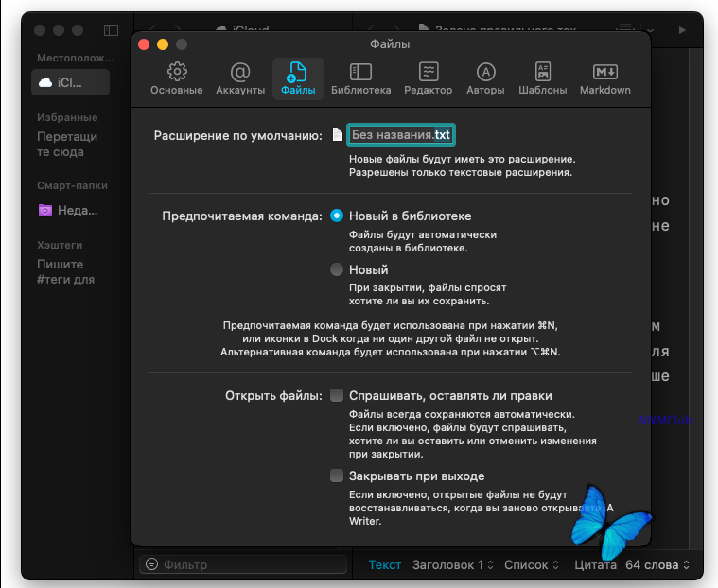Switch to the Библиотека preferences tab
The height and width of the screenshot is (588, 718).
[360, 78]
